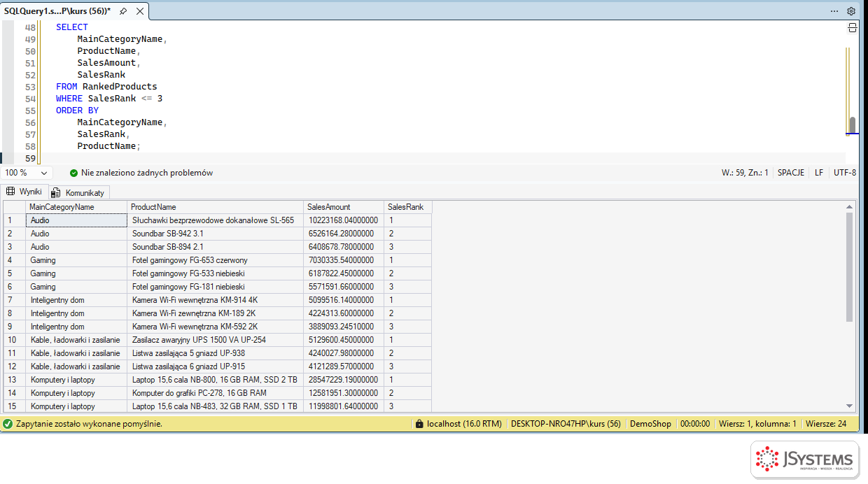Pin the SQLQuery1 document tab
The width and height of the screenshot is (868, 484).
tap(123, 11)
